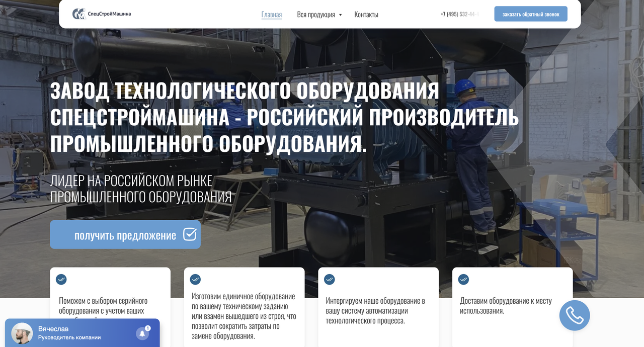Image resolution: width=644 pixels, height=347 pixels.
Task: Open the Вячеслав chat widget name
Action: [53, 328]
